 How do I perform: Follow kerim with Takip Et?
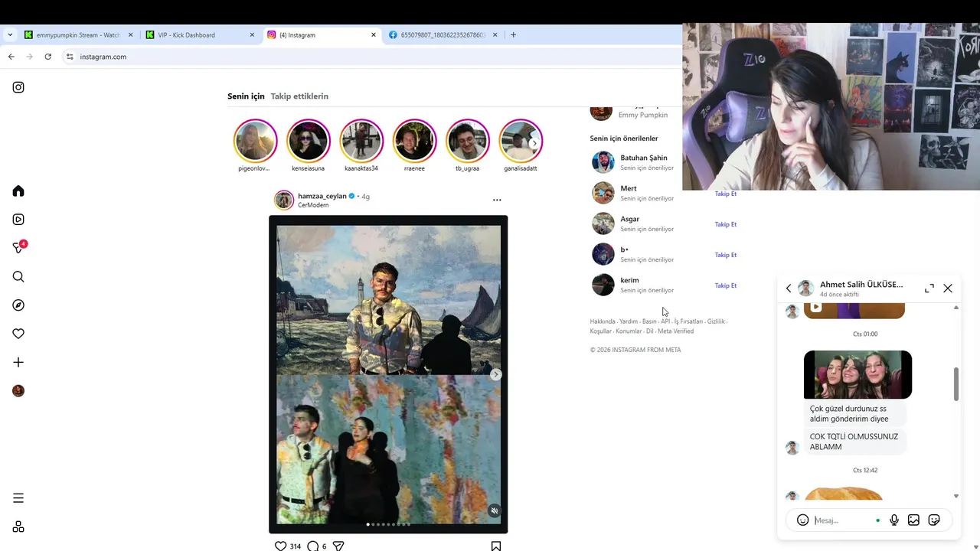725,285
